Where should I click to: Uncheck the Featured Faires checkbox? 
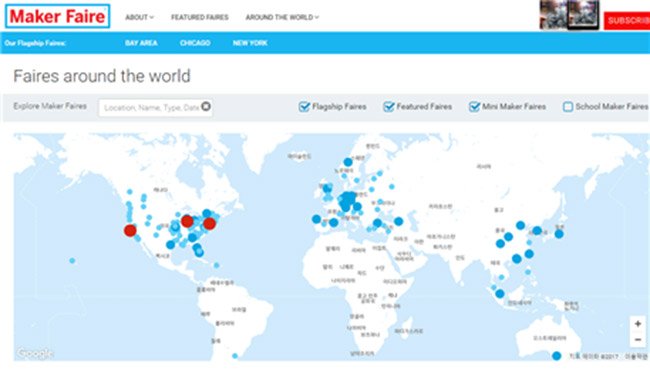coord(388,106)
